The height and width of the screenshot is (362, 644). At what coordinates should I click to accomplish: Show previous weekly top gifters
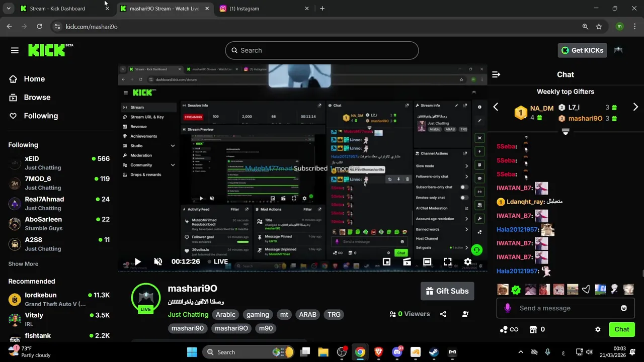tap(496, 107)
